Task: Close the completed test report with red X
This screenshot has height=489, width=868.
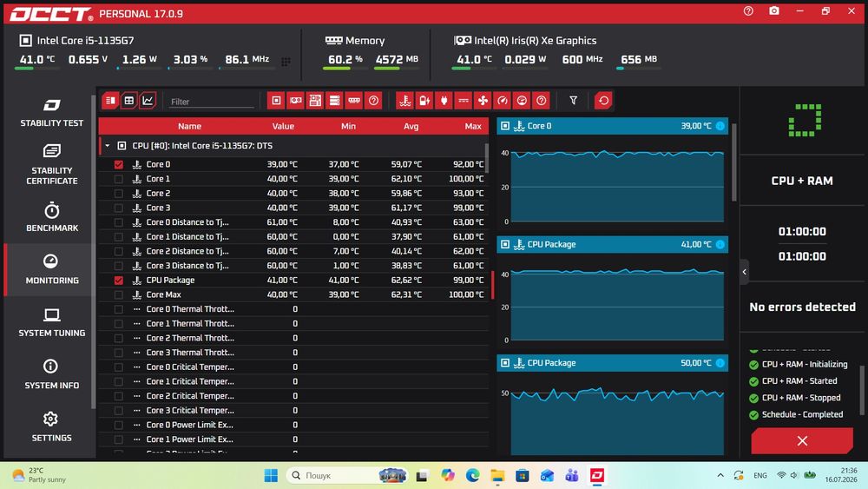Action: click(x=802, y=441)
